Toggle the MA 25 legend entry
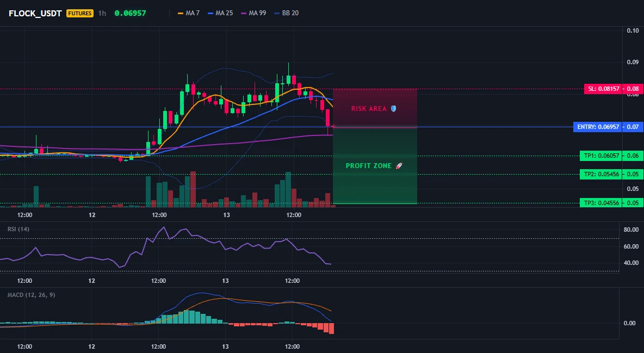The height and width of the screenshot is (353, 644). click(x=220, y=13)
